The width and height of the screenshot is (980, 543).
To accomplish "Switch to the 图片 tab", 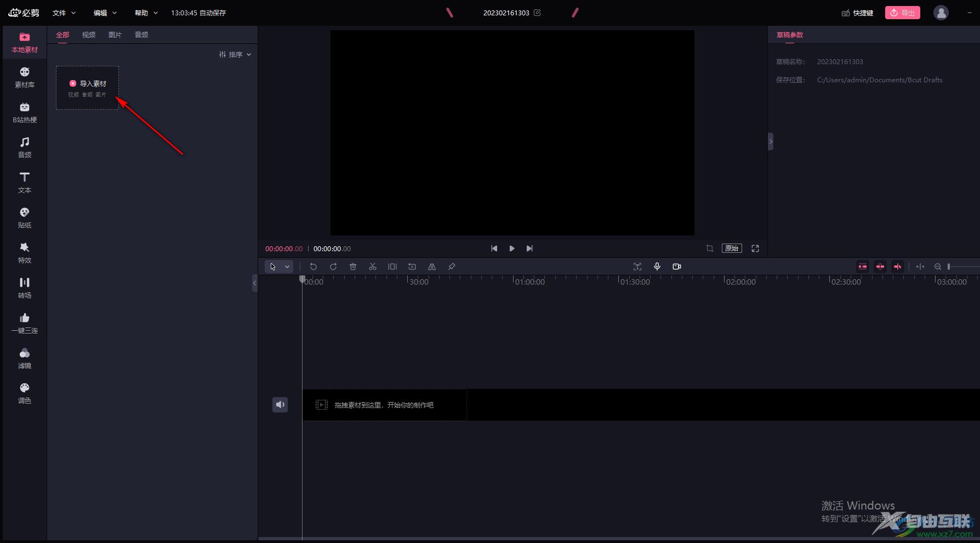I will coord(115,35).
